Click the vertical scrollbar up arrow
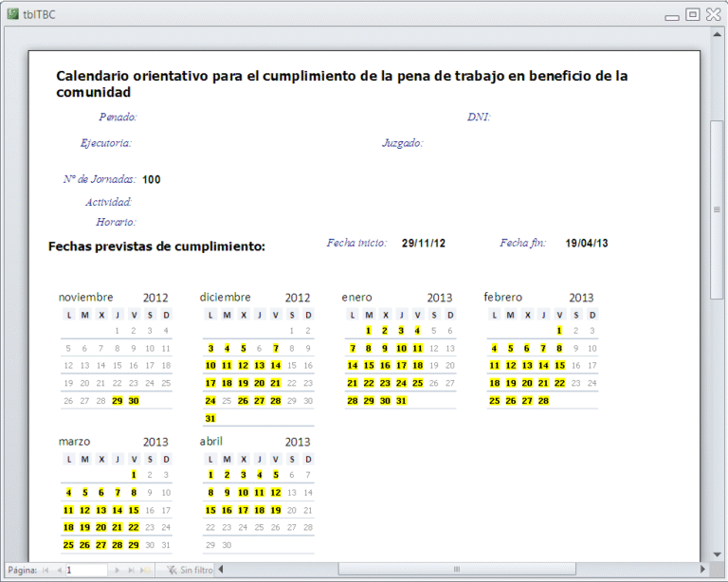 point(718,34)
